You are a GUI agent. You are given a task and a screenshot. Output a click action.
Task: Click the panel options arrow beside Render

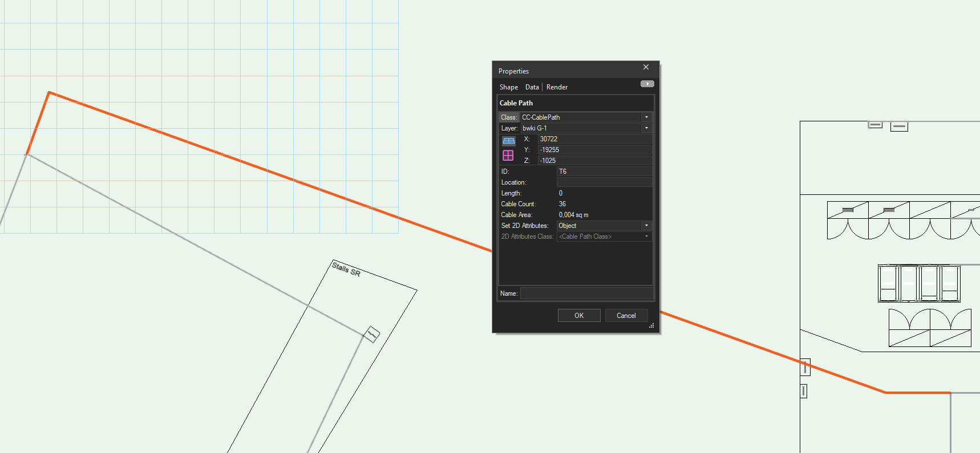(647, 84)
